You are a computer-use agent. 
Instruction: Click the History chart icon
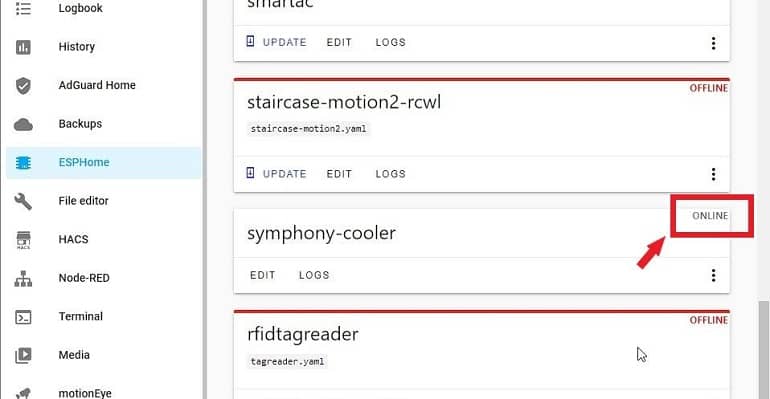pyautogui.click(x=23, y=47)
